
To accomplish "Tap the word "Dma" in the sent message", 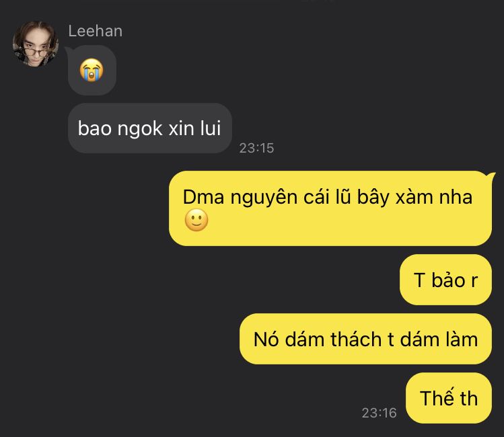I will click(203, 196).
